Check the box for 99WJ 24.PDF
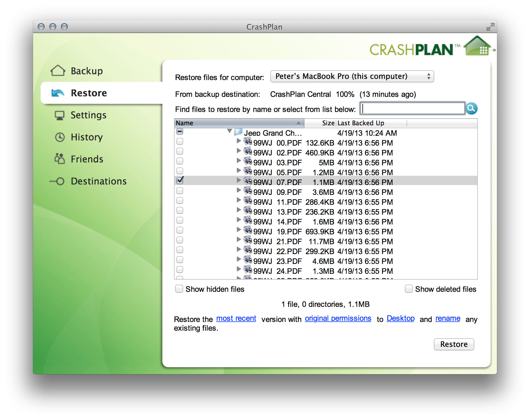This screenshot has height=420, width=530. pyautogui.click(x=180, y=269)
